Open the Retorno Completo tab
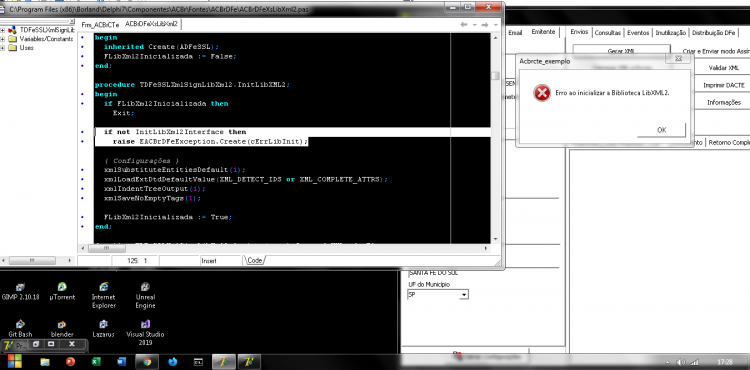This screenshot has width=750, height=370. (x=728, y=142)
